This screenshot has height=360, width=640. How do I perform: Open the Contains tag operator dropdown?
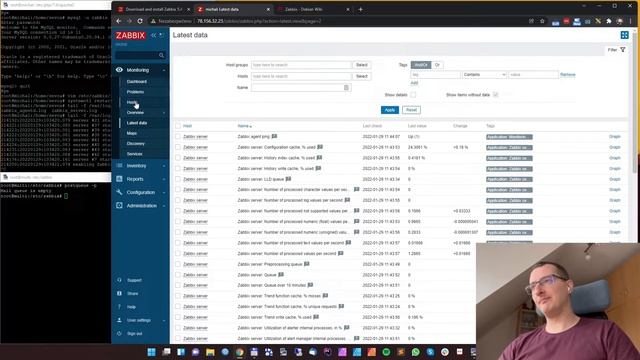tap(484, 75)
